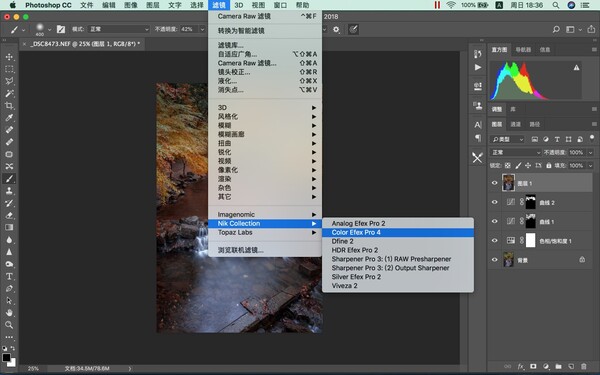Image resolution: width=600 pixels, height=375 pixels.
Task: Open the 图像 menu in menu bar
Action: pyautogui.click(x=131, y=5)
